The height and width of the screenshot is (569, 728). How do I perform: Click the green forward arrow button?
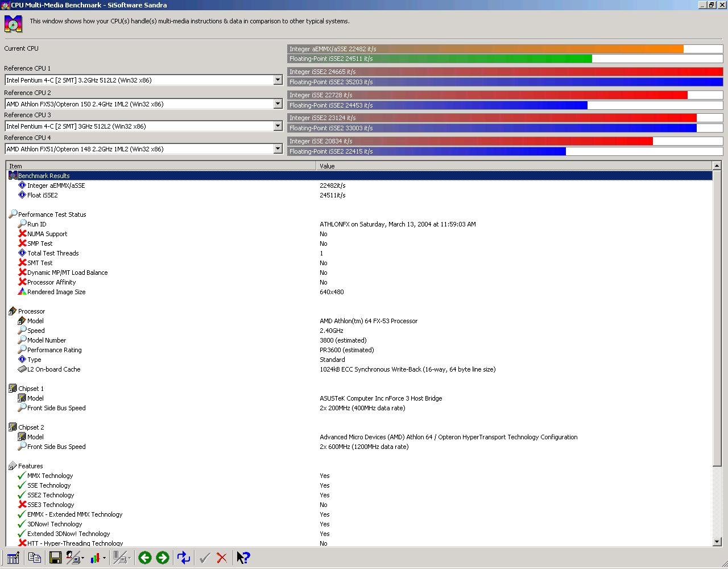tap(163, 558)
